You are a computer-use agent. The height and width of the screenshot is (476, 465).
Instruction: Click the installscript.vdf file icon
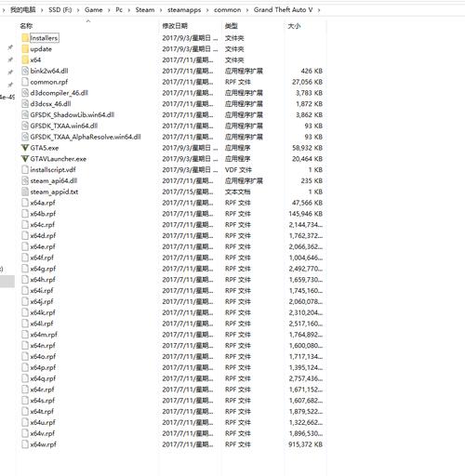[x=25, y=170]
